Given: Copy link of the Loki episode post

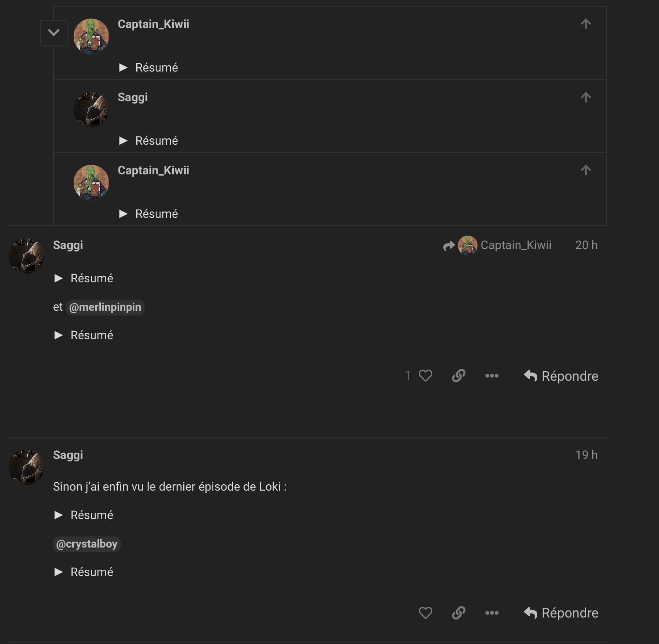Looking at the screenshot, I should [459, 613].
